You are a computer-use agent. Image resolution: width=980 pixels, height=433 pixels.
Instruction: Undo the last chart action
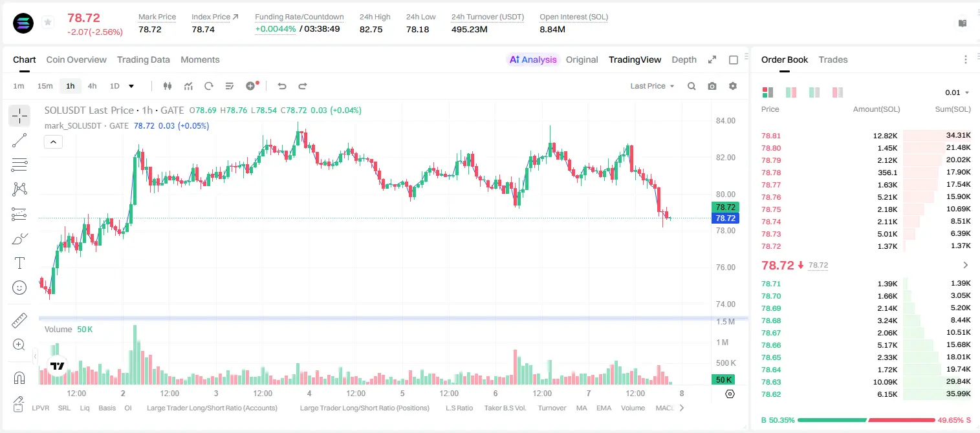coord(281,86)
